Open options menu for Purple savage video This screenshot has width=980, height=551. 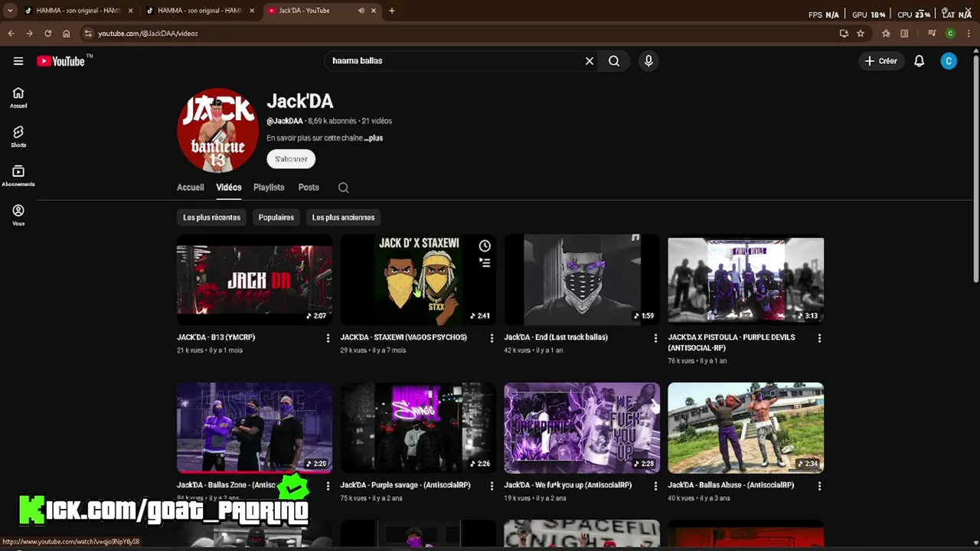click(x=492, y=486)
